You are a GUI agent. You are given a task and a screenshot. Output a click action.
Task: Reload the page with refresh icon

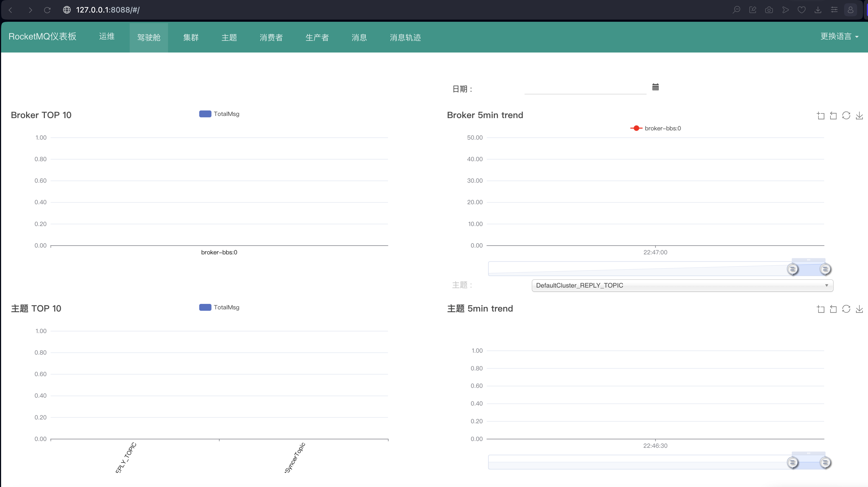click(x=47, y=10)
